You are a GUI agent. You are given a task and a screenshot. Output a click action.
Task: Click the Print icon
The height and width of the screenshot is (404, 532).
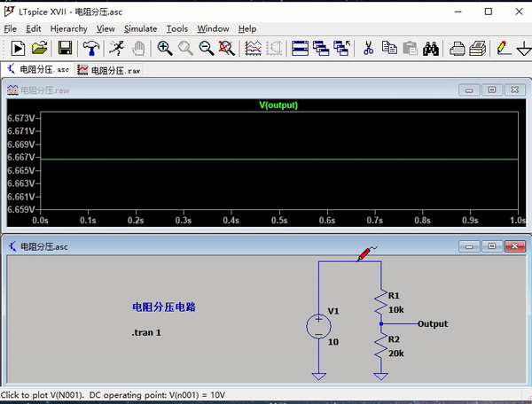point(478,49)
